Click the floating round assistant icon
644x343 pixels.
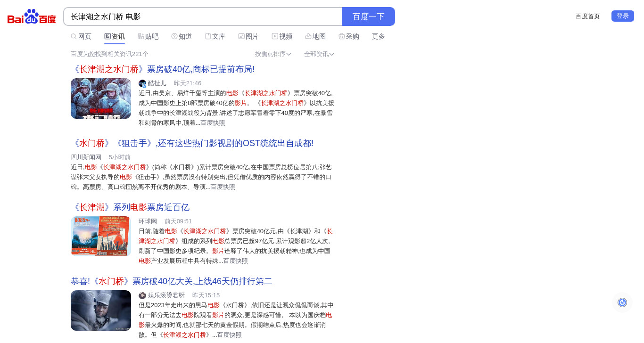pos(622,302)
